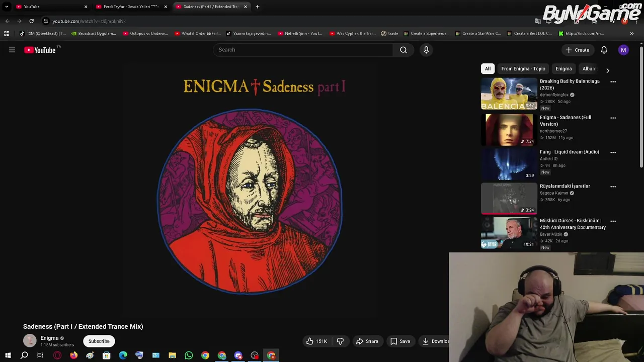
Task: Open options for Müslüm Gürses documentary video
Action: coord(613,221)
